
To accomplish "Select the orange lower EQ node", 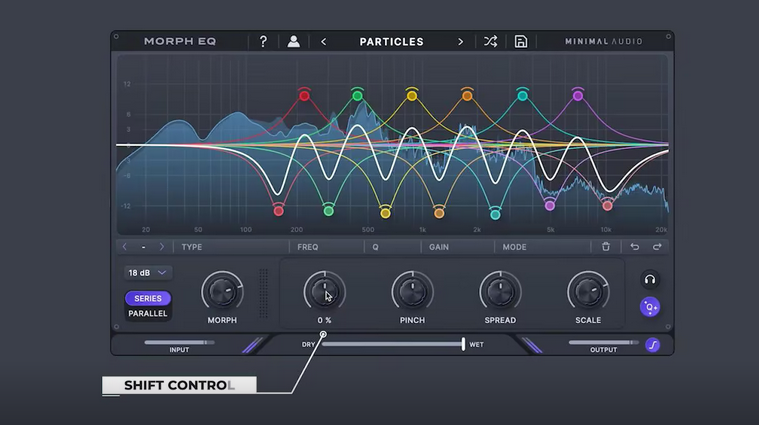I will [439, 212].
